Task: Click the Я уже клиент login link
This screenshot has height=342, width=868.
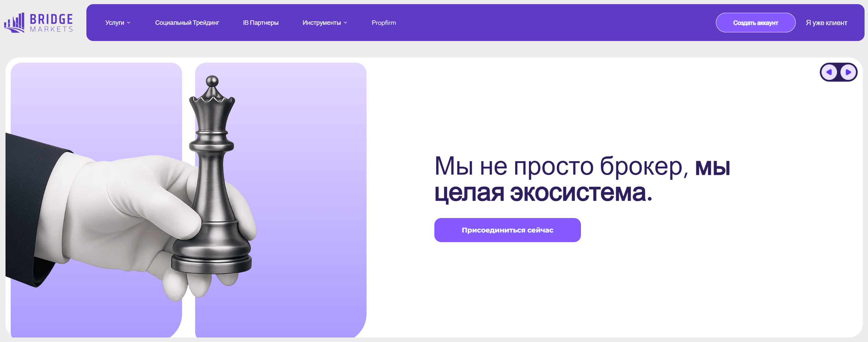Action: (x=826, y=23)
